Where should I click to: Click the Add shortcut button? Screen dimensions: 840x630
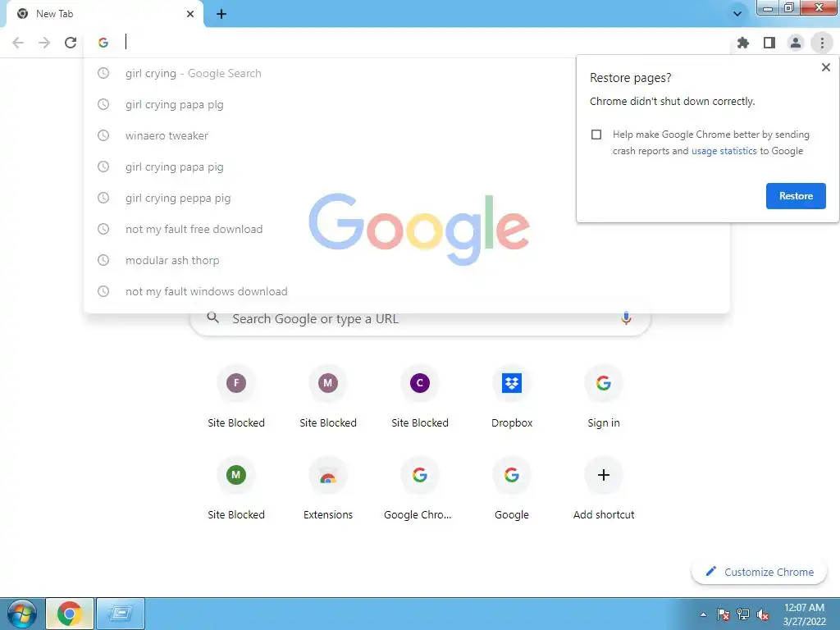point(604,488)
